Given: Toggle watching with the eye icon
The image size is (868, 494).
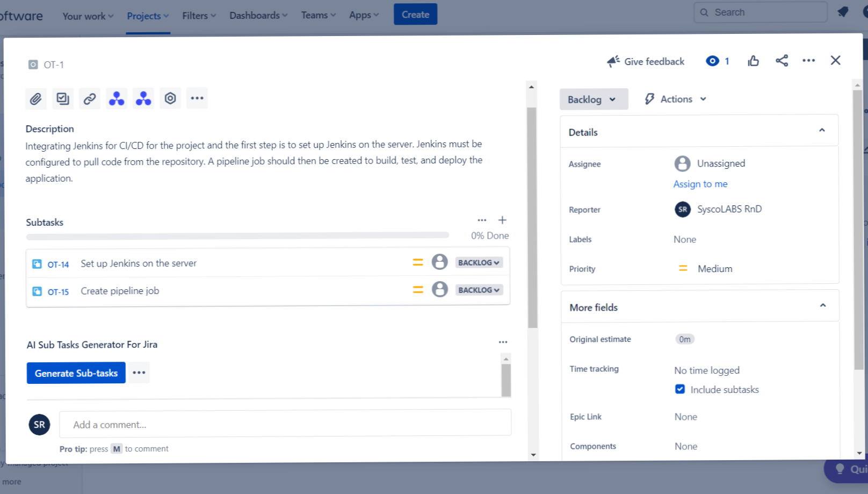Looking at the screenshot, I should point(713,61).
